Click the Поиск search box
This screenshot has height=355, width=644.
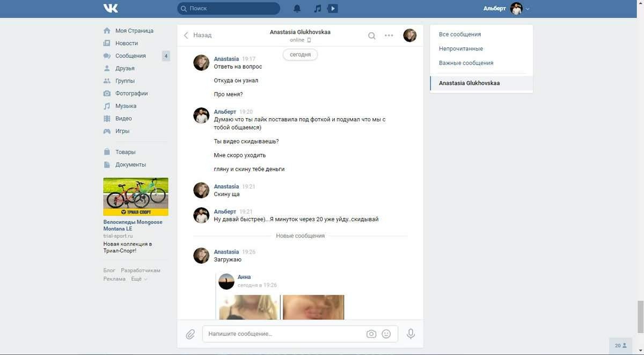[x=229, y=9]
